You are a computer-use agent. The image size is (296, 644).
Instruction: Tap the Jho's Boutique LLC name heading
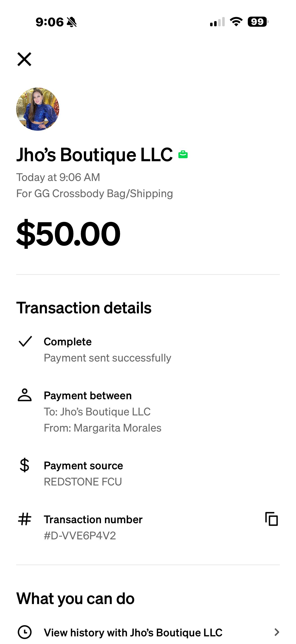point(94,155)
